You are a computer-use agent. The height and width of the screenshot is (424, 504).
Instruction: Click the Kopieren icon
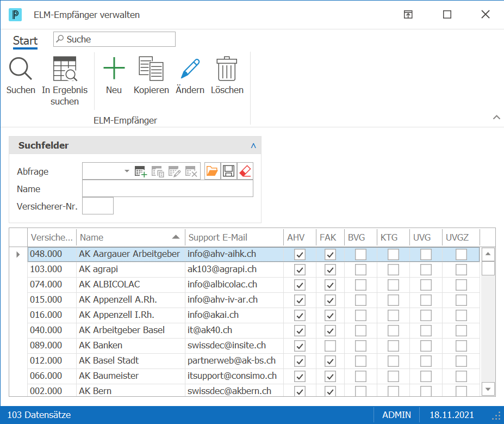pyautogui.click(x=151, y=69)
